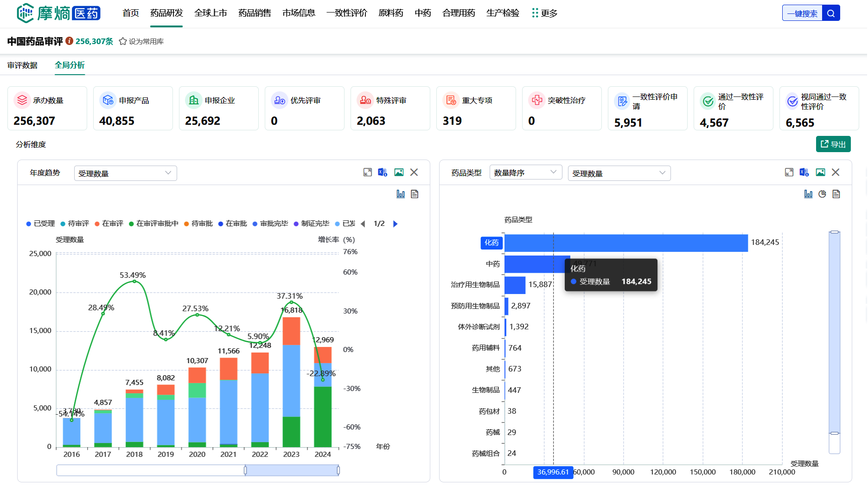868x487 pixels.
Task: Click 设为常用库 to favorite database
Action: pos(141,41)
